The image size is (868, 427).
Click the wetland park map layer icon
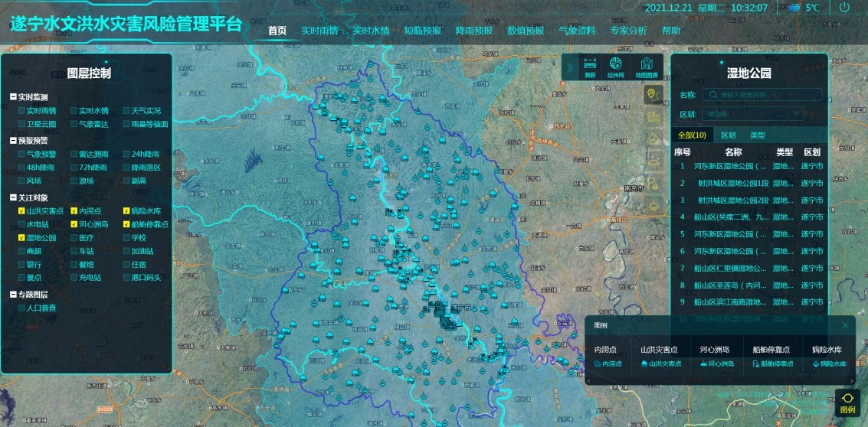(x=653, y=94)
